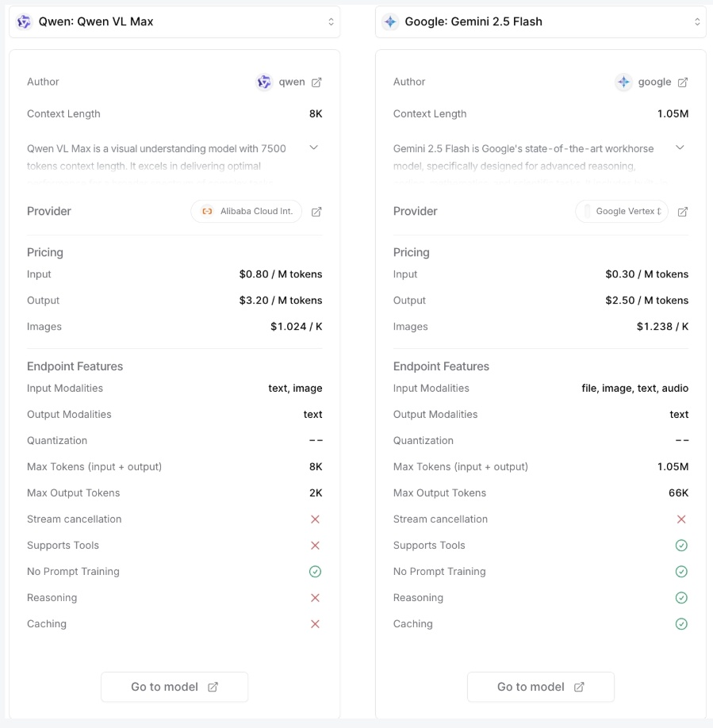Open google author external link icon

pos(683,82)
